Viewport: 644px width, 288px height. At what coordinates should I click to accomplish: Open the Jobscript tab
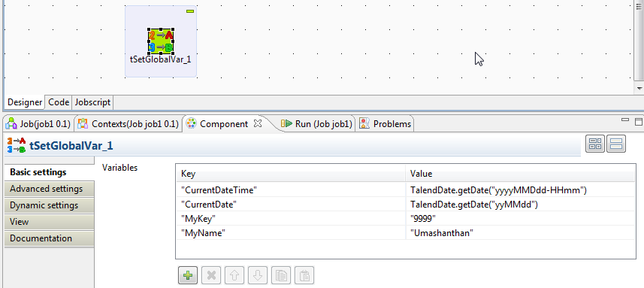click(x=93, y=102)
